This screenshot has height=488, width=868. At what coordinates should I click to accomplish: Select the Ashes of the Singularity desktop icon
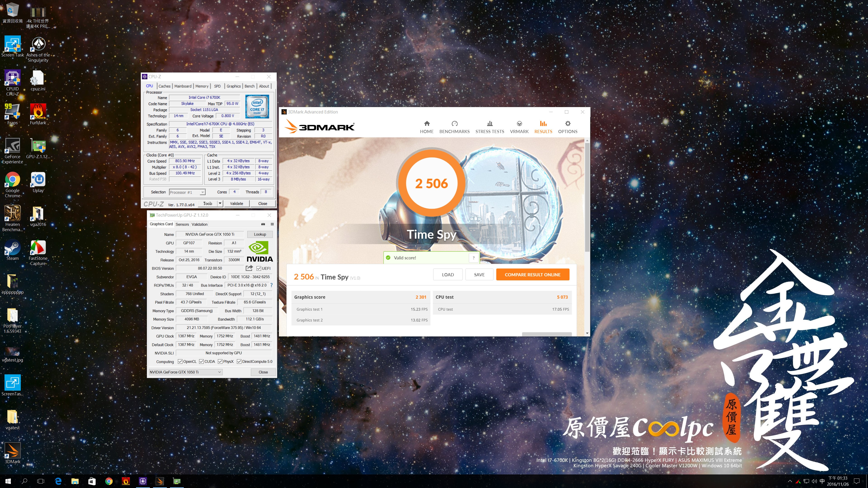click(x=38, y=49)
